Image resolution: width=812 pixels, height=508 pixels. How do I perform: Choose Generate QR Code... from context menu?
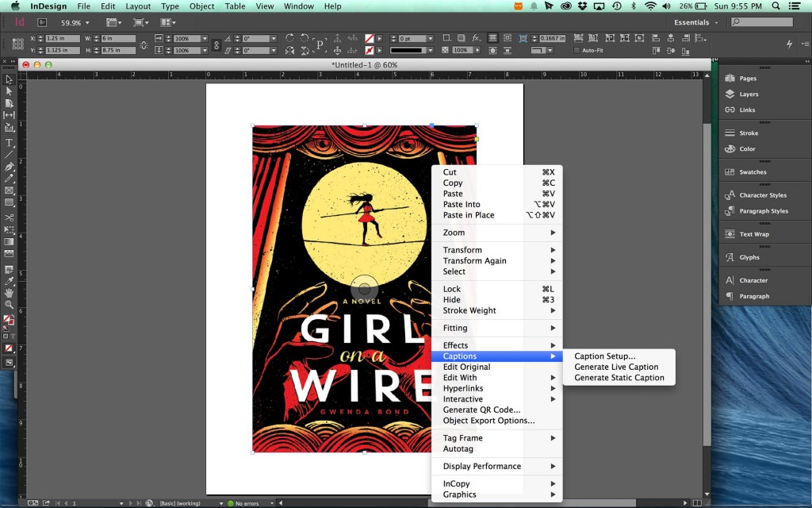point(496,410)
